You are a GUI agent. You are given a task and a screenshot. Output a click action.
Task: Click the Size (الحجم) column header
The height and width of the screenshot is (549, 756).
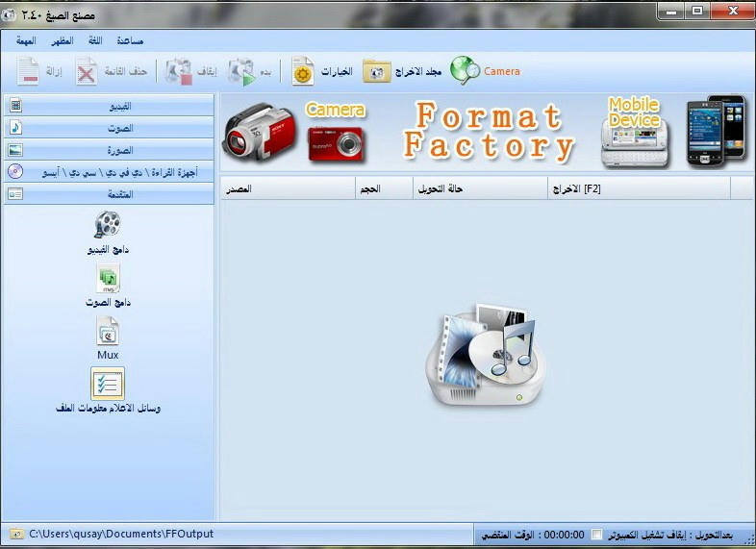(x=385, y=188)
